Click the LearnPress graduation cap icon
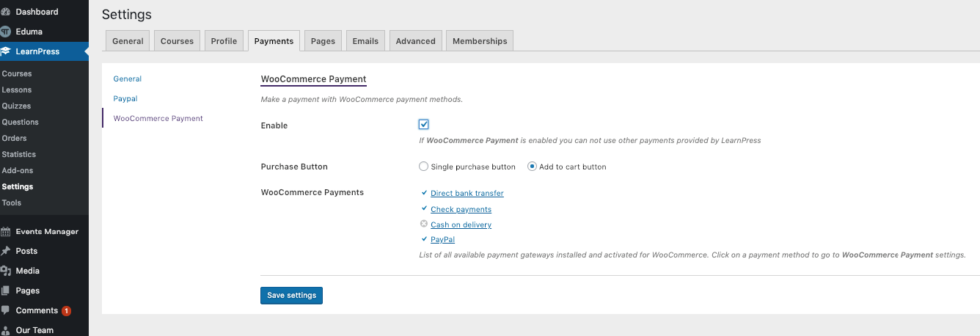This screenshot has height=336, width=980. coord(6,51)
